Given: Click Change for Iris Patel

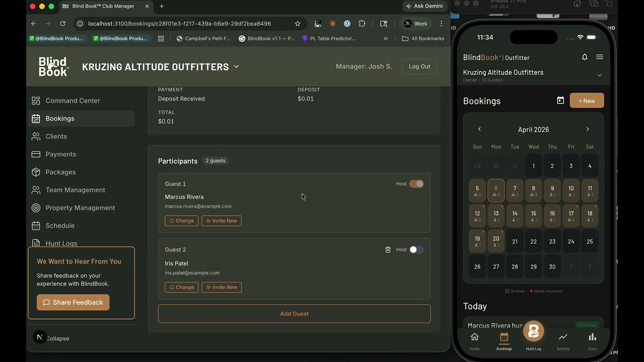Looking at the screenshot, I should point(182,287).
